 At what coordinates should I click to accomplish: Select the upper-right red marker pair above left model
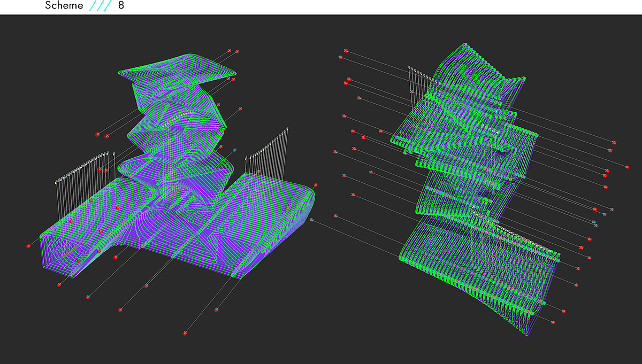233,51
